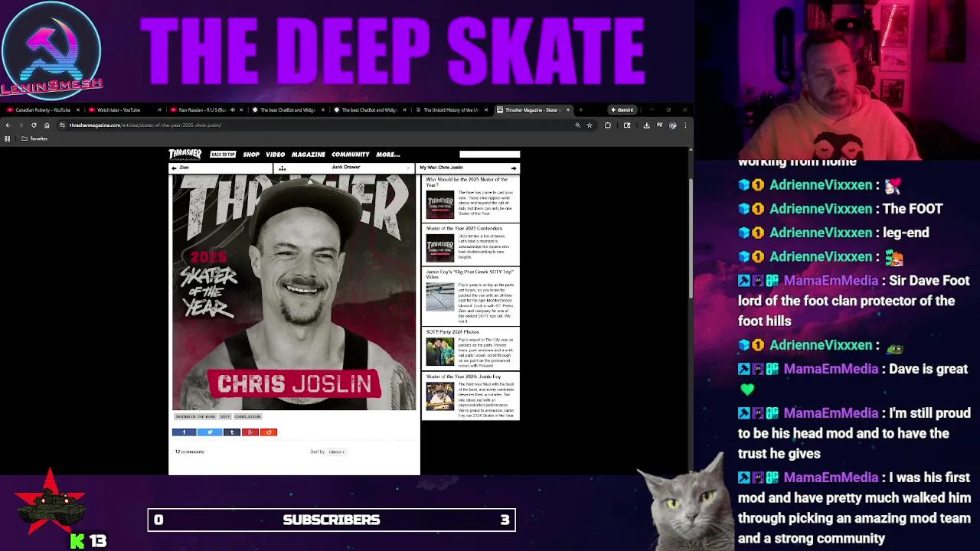Mute the Raw Russian tab audio icon
This screenshot has width=980, height=551.
point(232,109)
